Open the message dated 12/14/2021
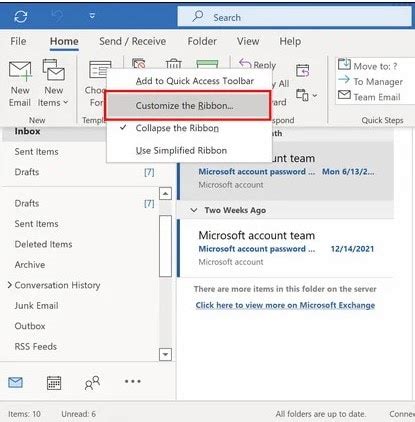Image resolution: width=415 pixels, height=422 pixels. 286,248
